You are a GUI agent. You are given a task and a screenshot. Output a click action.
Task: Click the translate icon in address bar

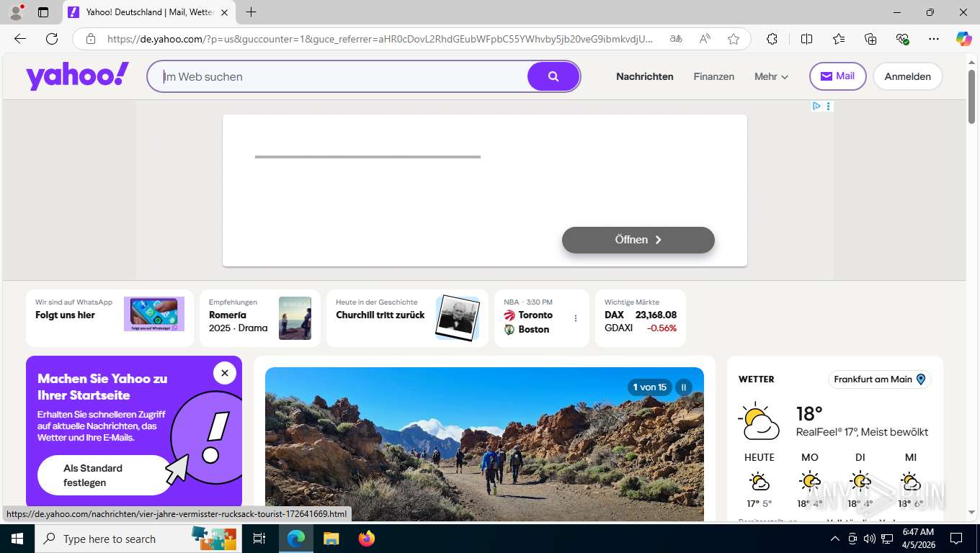[x=676, y=39]
